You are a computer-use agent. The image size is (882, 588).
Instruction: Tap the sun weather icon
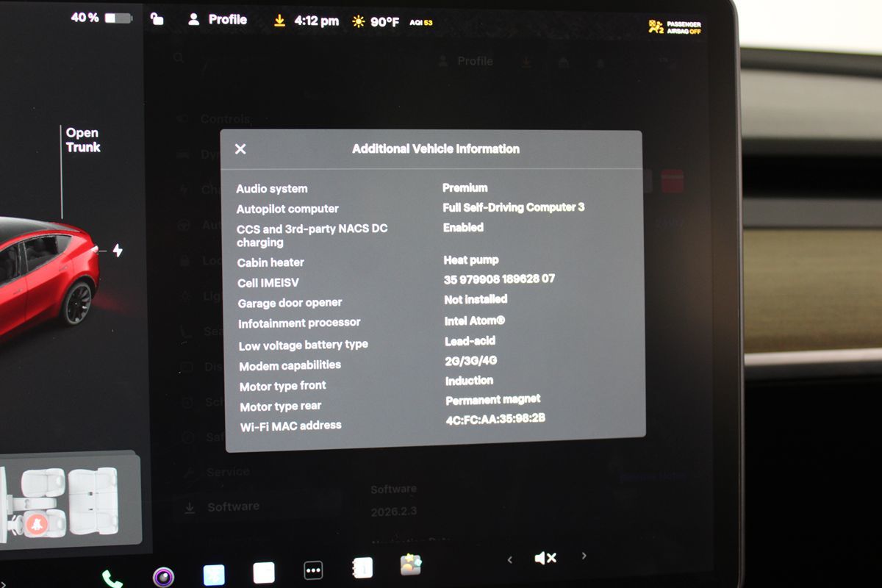(358, 22)
